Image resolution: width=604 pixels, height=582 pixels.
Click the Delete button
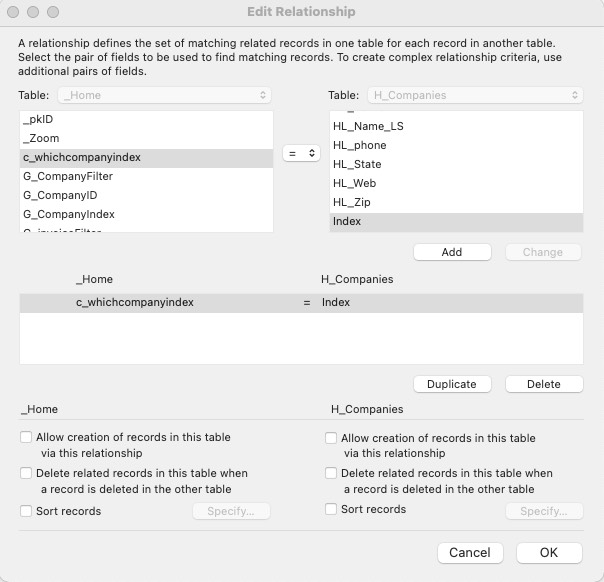pos(544,384)
